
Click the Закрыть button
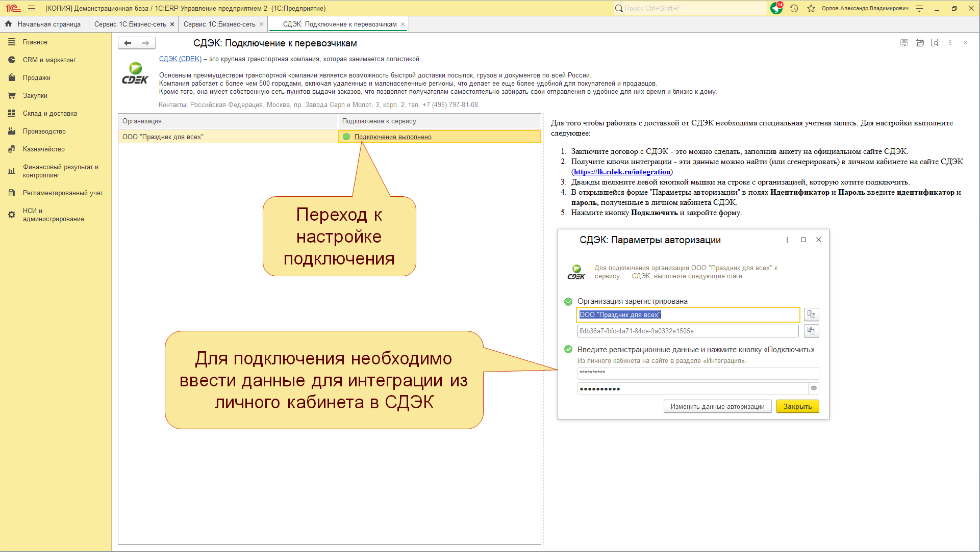797,406
